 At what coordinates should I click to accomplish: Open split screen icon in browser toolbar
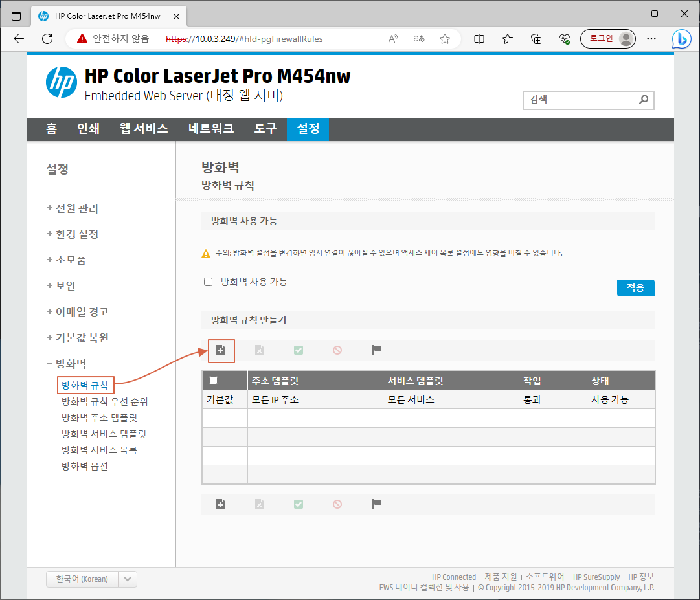click(x=479, y=39)
